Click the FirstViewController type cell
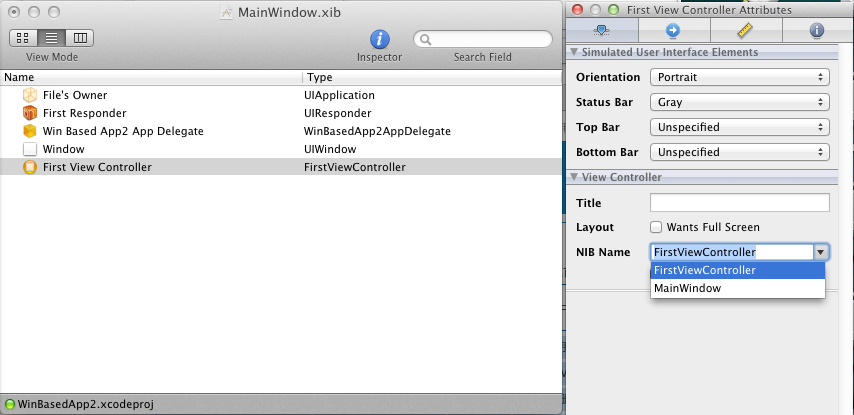The width and height of the screenshot is (854, 415). pyautogui.click(x=355, y=167)
